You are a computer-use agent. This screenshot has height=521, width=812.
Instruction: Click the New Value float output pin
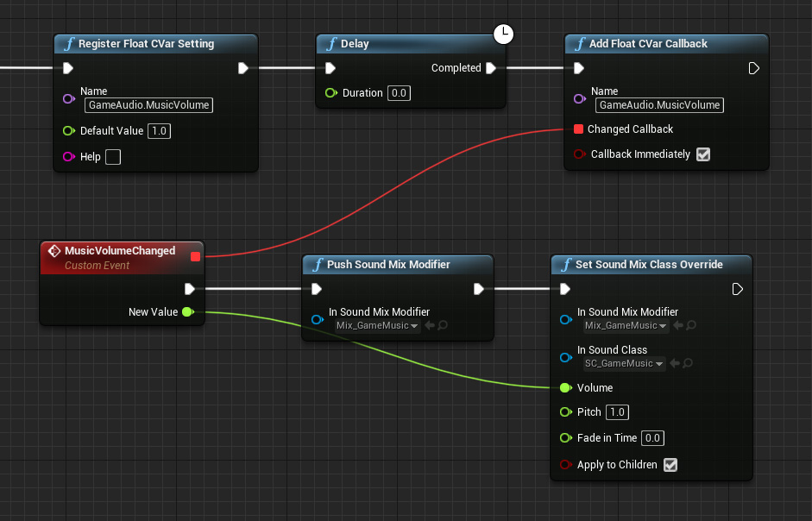[188, 311]
